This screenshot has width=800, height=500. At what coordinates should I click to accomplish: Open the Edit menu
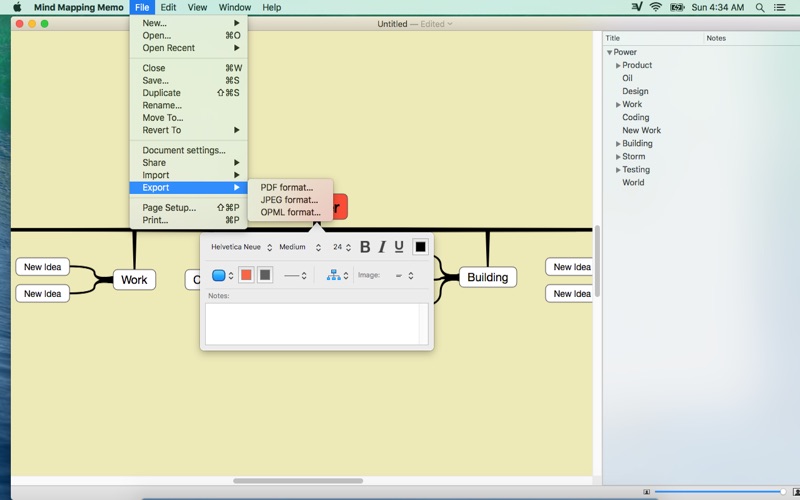tap(168, 7)
